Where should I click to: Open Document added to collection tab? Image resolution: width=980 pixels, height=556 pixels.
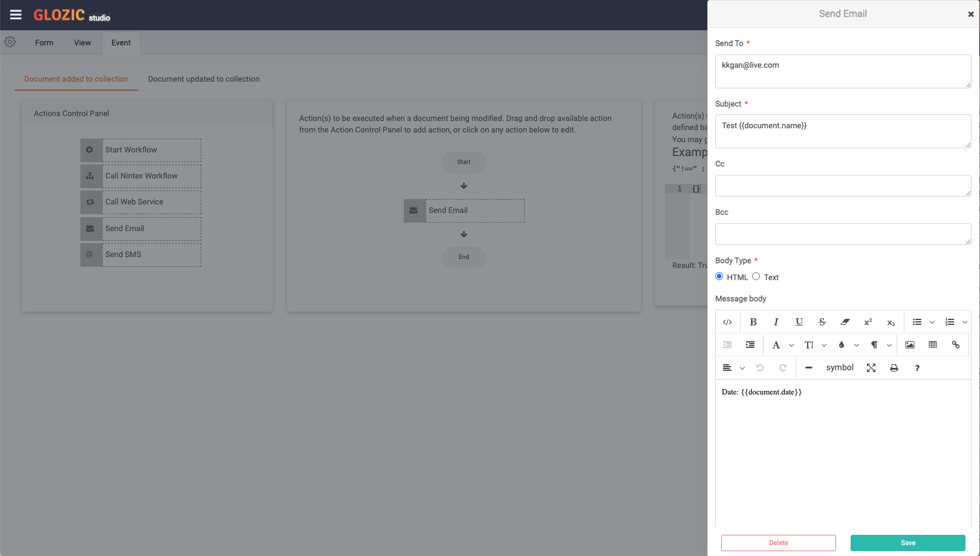pos(76,79)
